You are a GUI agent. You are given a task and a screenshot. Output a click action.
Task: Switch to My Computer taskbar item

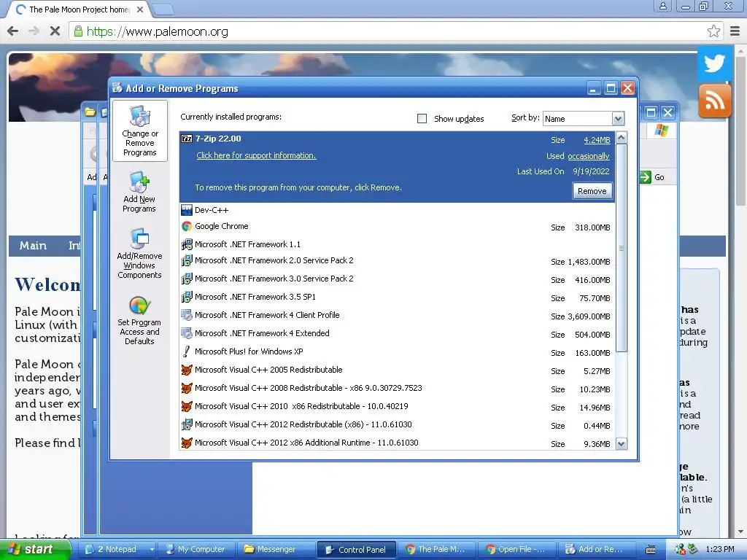pyautogui.click(x=196, y=550)
